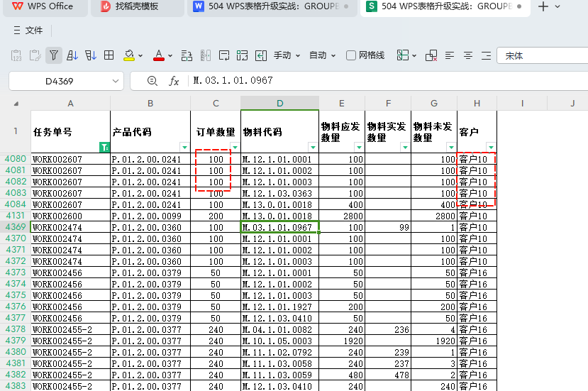The height and width of the screenshot is (391, 588).
Task: Click the 2800 value in column E
Action: pos(342,216)
